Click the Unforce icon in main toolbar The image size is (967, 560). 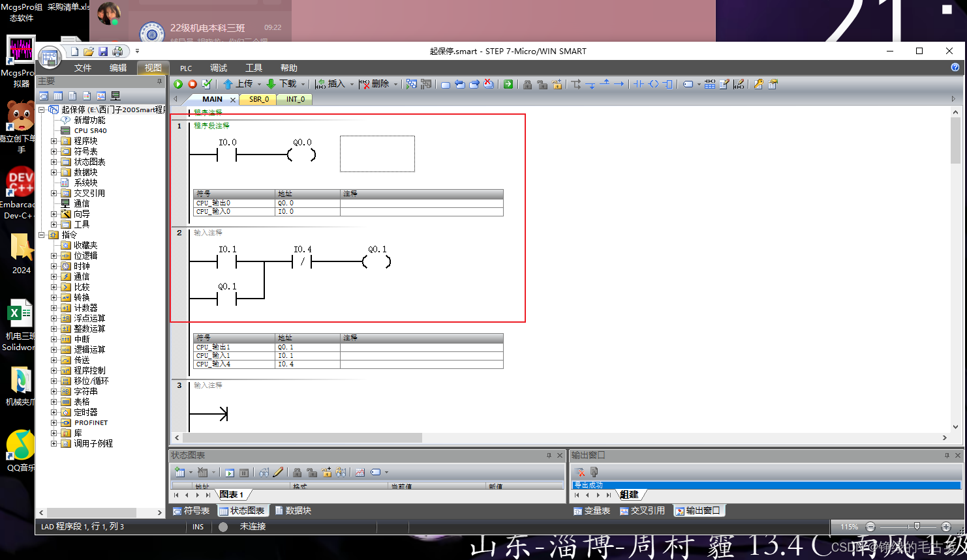tap(542, 84)
